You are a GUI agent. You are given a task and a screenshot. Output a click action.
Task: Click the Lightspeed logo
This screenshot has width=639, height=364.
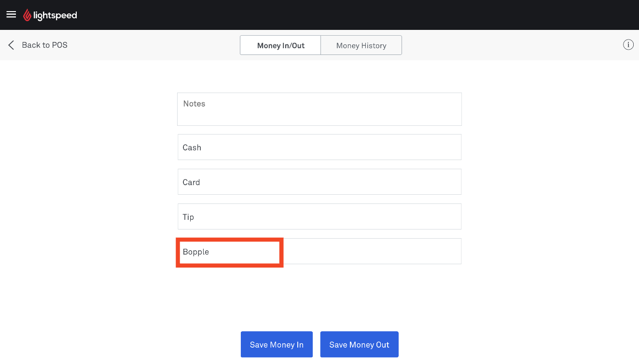click(x=50, y=15)
